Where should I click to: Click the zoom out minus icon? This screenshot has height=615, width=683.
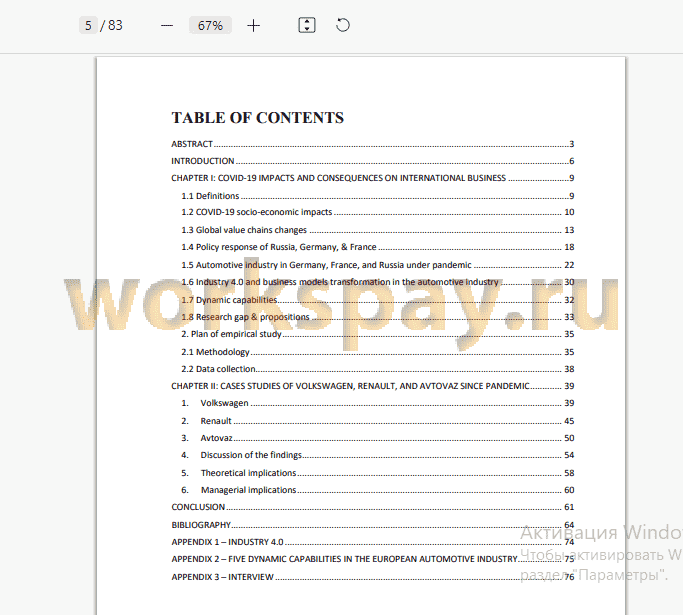[167, 26]
